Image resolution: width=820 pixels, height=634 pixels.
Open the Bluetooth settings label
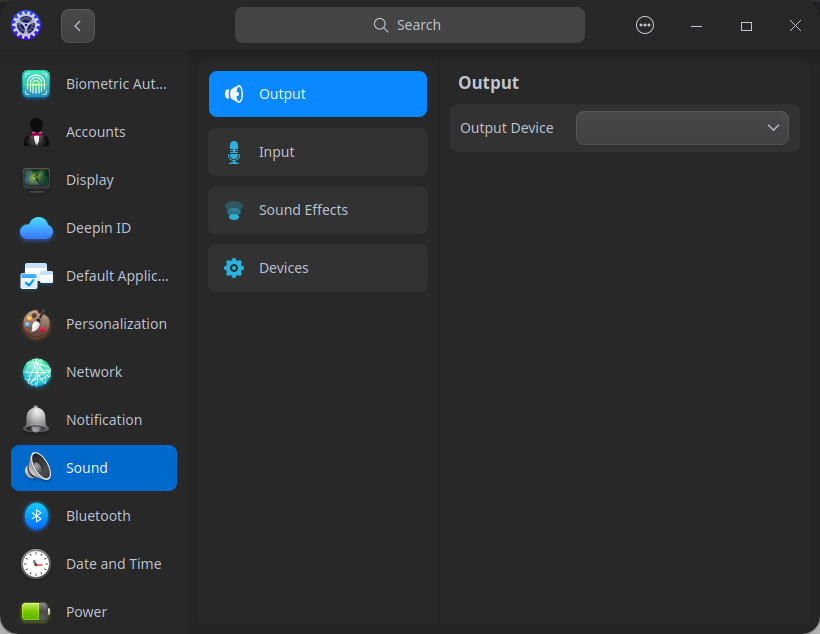[x=98, y=516]
